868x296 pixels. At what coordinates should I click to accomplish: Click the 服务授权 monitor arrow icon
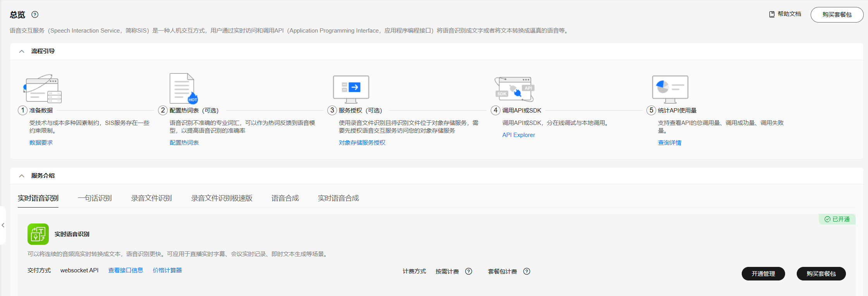(351, 89)
